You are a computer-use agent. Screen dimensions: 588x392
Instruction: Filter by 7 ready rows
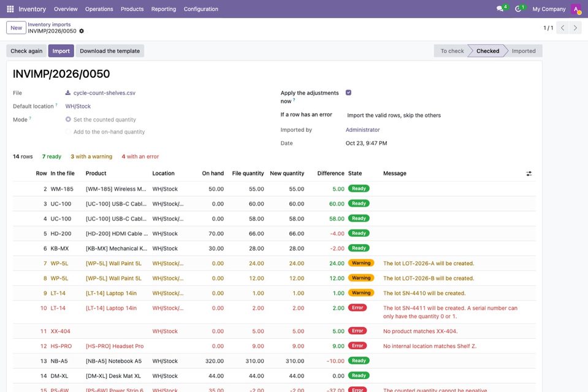[x=52, y=156]
